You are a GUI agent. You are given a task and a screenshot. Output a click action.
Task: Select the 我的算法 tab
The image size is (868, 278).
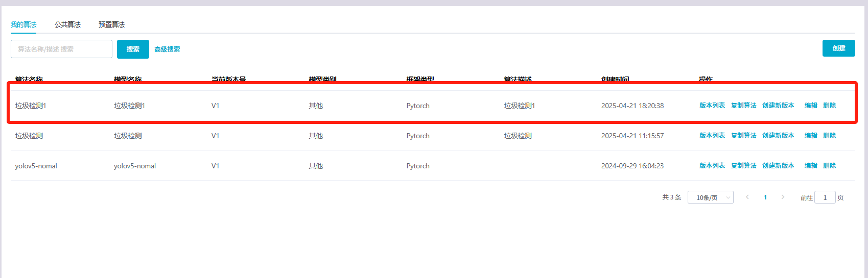click(24, 24)
